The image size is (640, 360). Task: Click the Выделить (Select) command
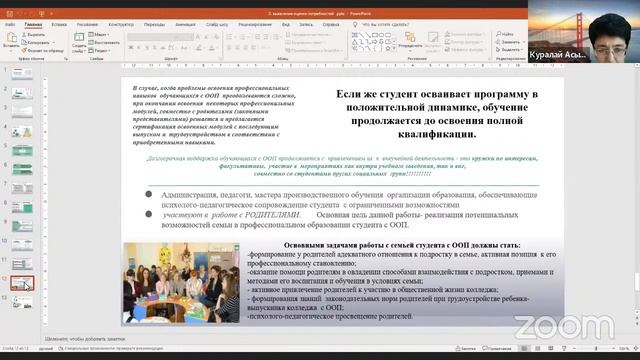[508, 49]
